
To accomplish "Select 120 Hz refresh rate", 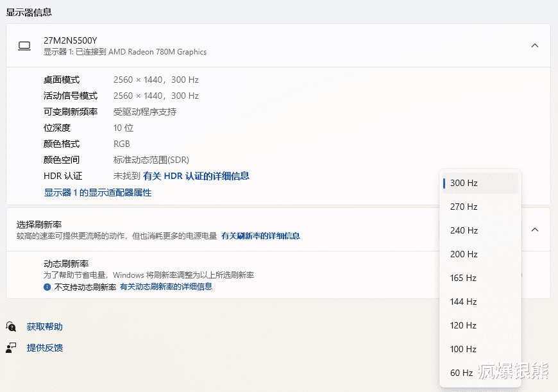I will [480, 325].
